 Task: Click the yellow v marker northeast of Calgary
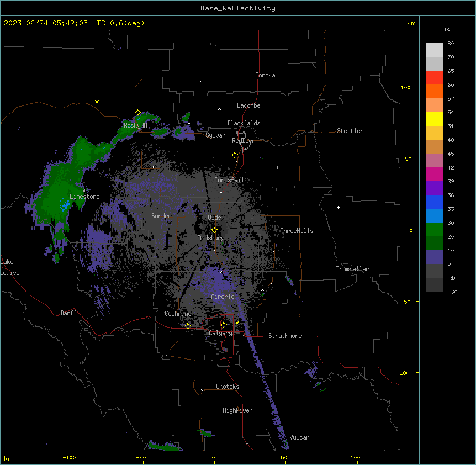[237, 323]
